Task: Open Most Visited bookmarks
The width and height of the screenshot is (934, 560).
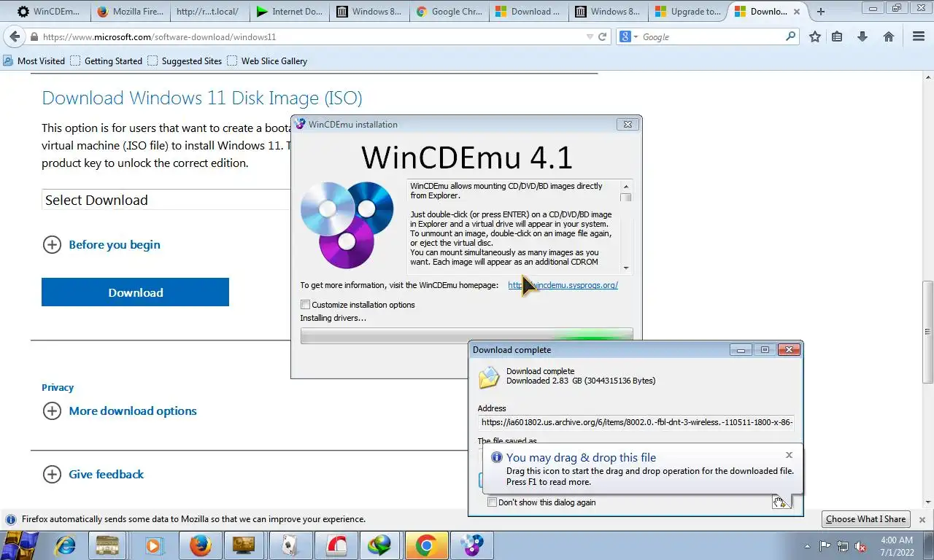Action: 34,61
